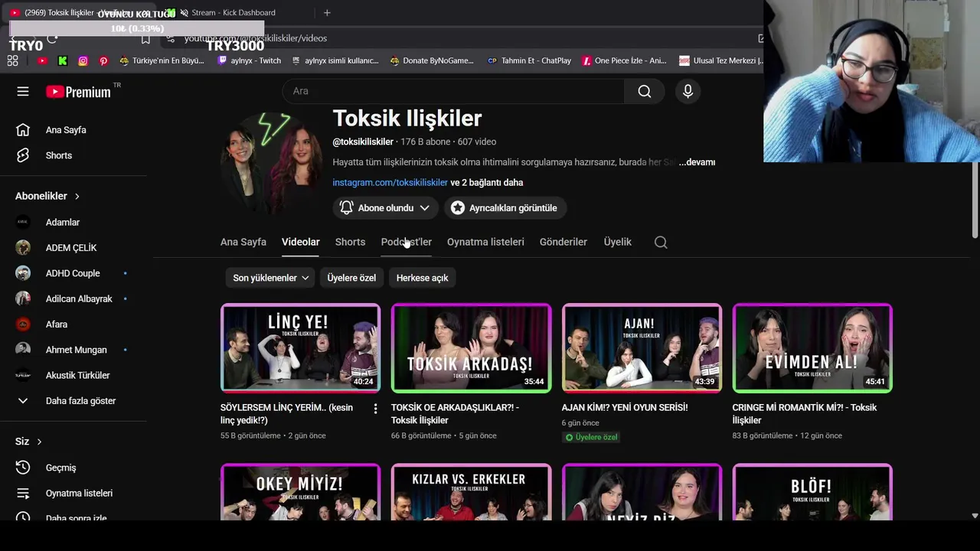Screen dimensions: 980x551
Task: Expand the Abonelikler section
Action: (x=47, y=196)
